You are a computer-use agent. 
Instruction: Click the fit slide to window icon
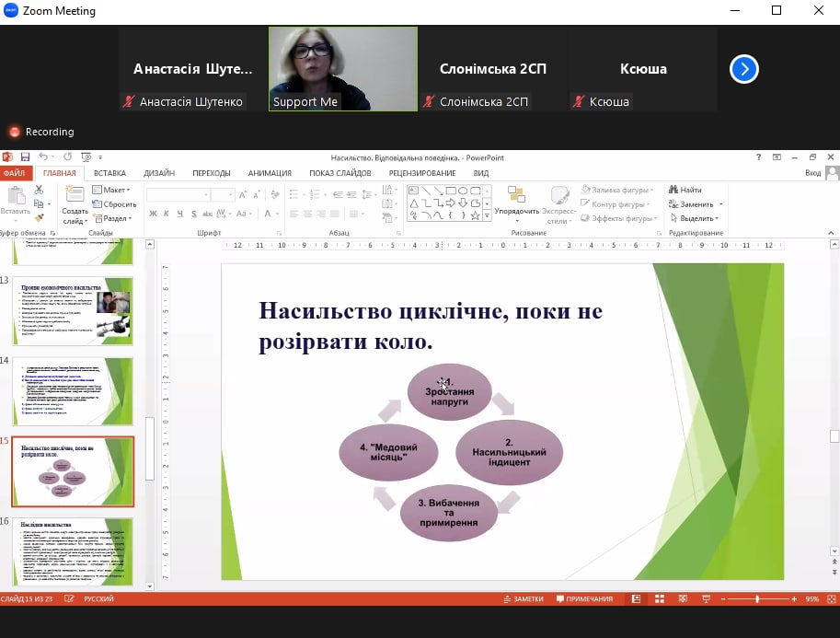coord(830,598)
